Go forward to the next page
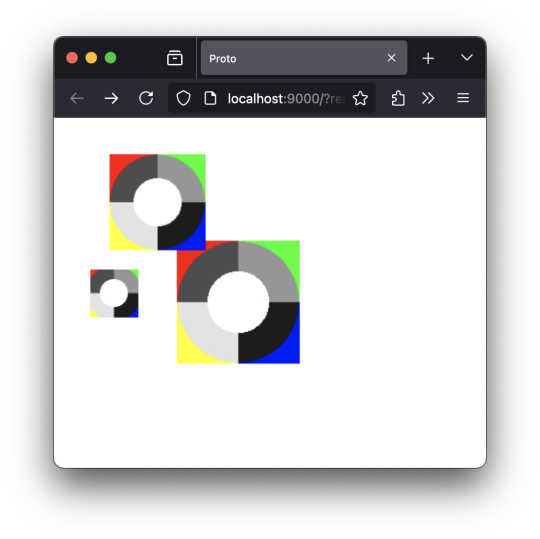The width and height of the screenshot is (540, 539). [x=112, y=99]
